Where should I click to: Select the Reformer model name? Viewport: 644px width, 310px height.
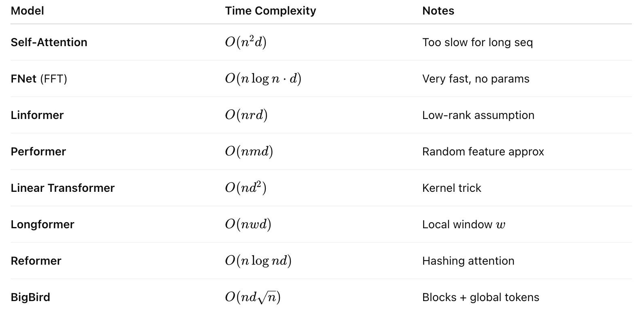click(36, 261)
